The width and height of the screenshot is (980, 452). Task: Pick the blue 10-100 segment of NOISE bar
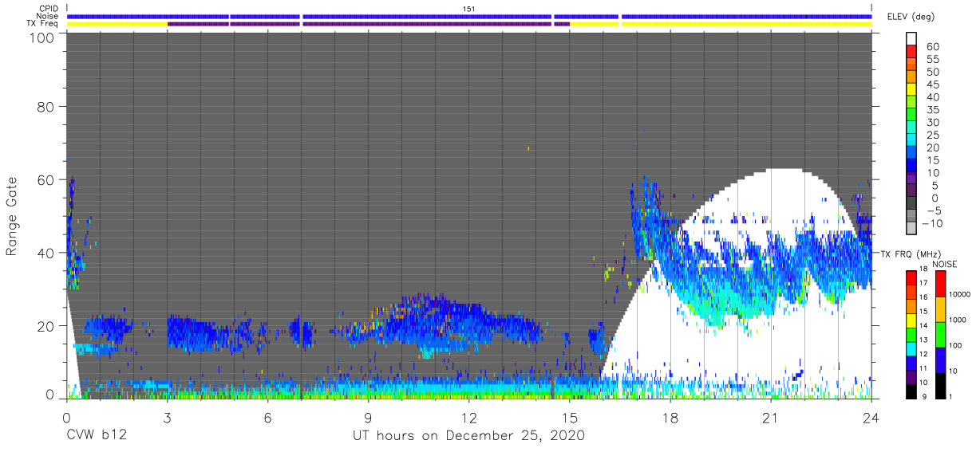941,360
